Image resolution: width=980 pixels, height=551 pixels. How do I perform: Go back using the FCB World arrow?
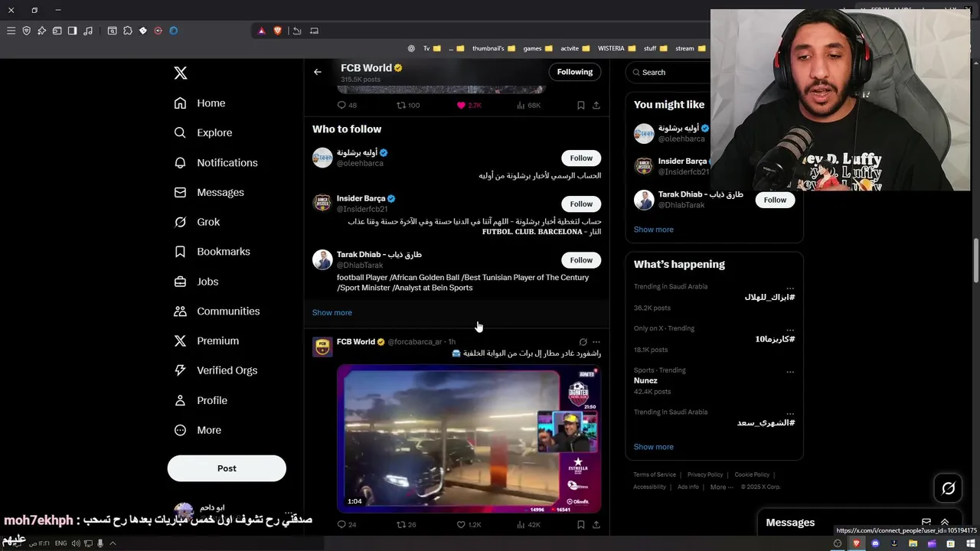pyautogui.click(x=317, y=72)
